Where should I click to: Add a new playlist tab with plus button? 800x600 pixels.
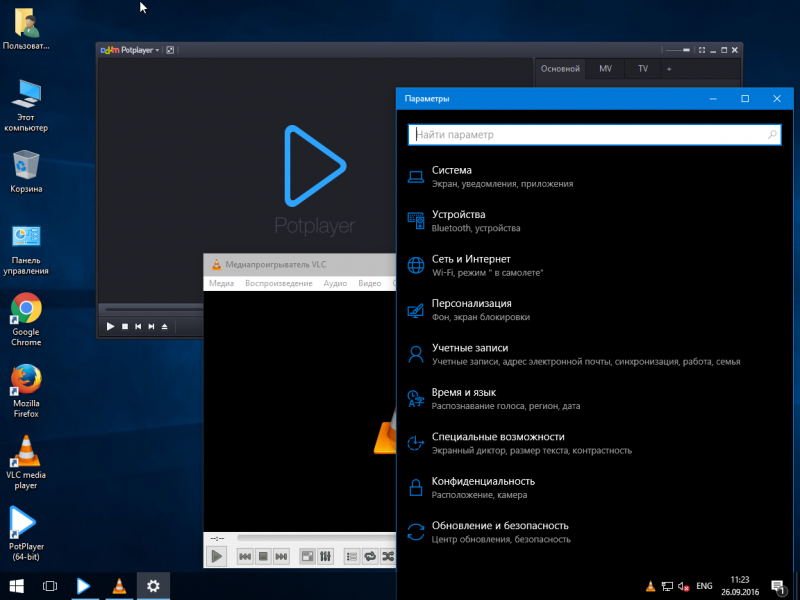(x=669, y=69)
